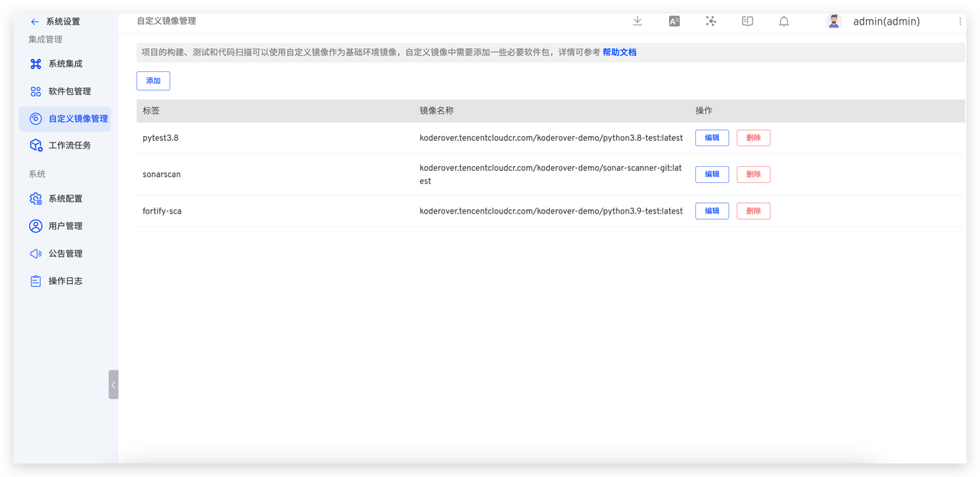Open the notifications bell
This screenshot has height=477, width=980.
[784, 22]
